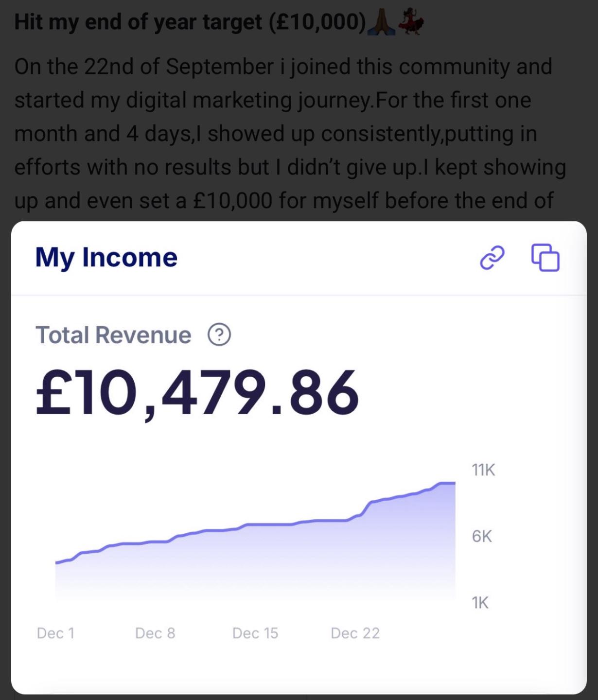Click the "Dec 8" x-axis label

point(155,633)
